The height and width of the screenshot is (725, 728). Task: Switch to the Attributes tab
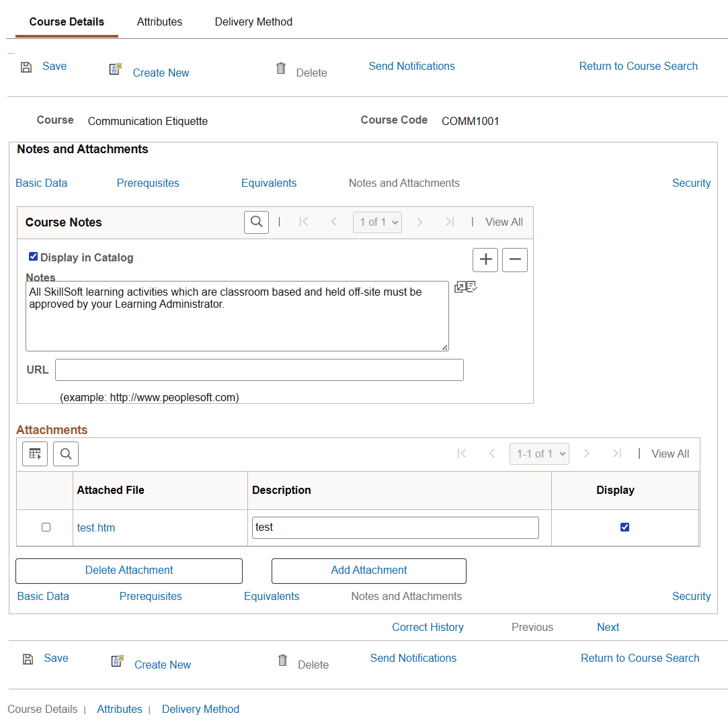click(x=159, y=22)
